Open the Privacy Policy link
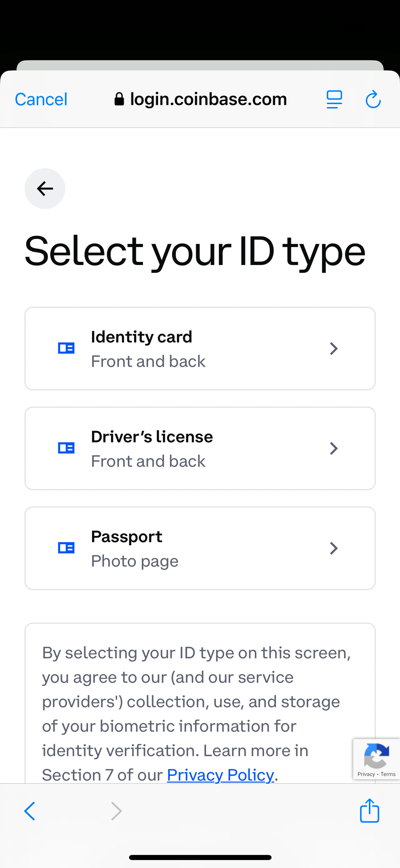The height and width of the screenshot is (868, 400). coord(221,775)
